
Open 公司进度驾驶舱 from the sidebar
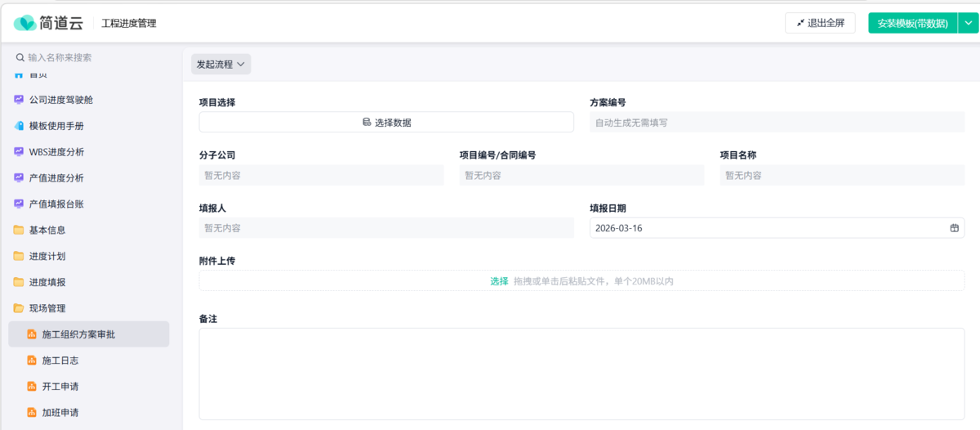coord(91,100)
